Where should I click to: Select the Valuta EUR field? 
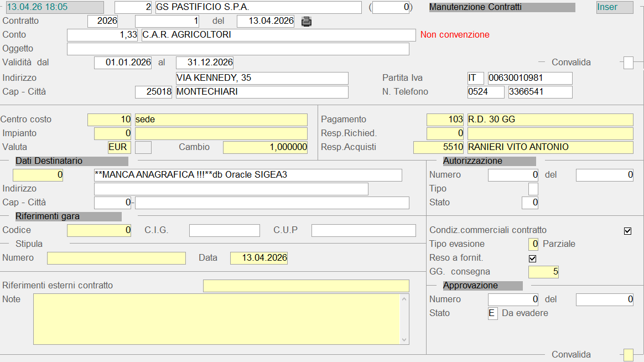click(x=120, y=147)
